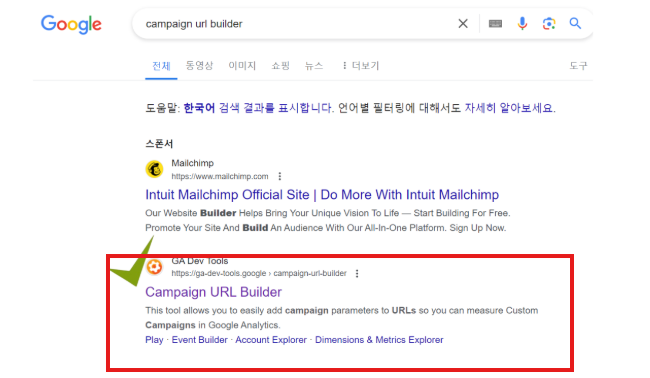
Task: Open the Play sitelink
Action: (x=154, y=340)
